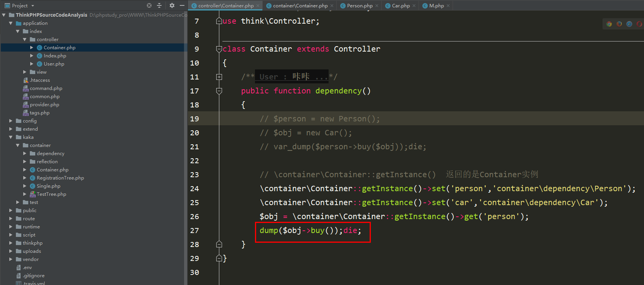The width and height of the screenshot is (644, 285).
Task: Expand the folded doc comment on line 11
Action: pos(219,77)
